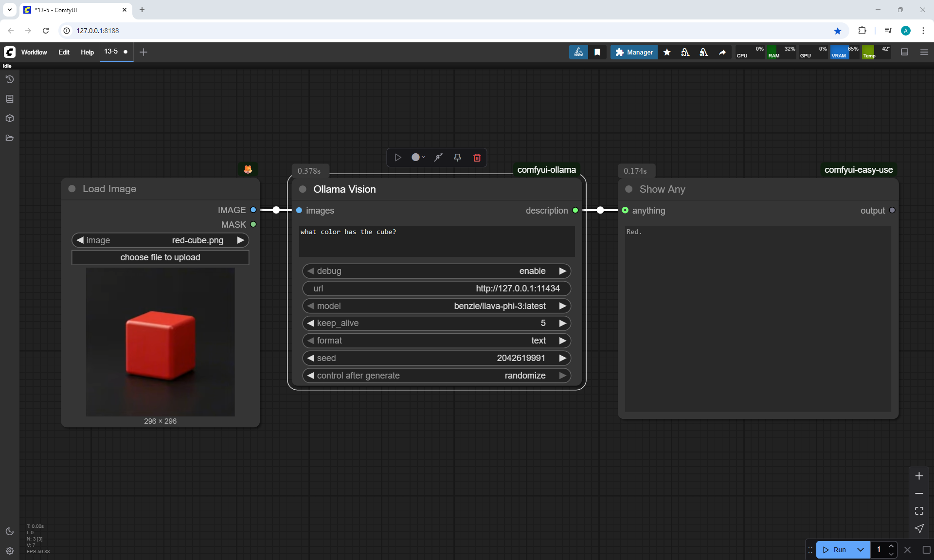
Task: Click the trash icon in node toolbar
Action: point(477,157)
